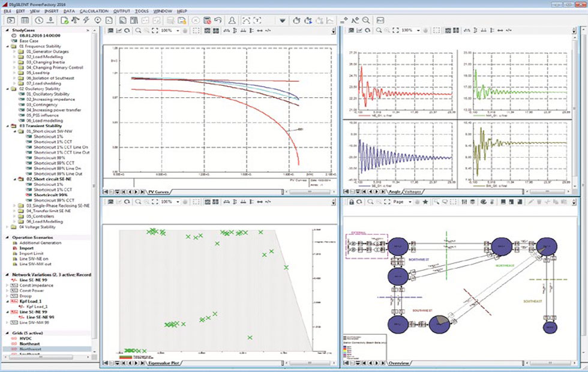Screen dimensions: 588x372
Task: Click the star icon in Overview diagram toolbar
Action: point(425,202)
